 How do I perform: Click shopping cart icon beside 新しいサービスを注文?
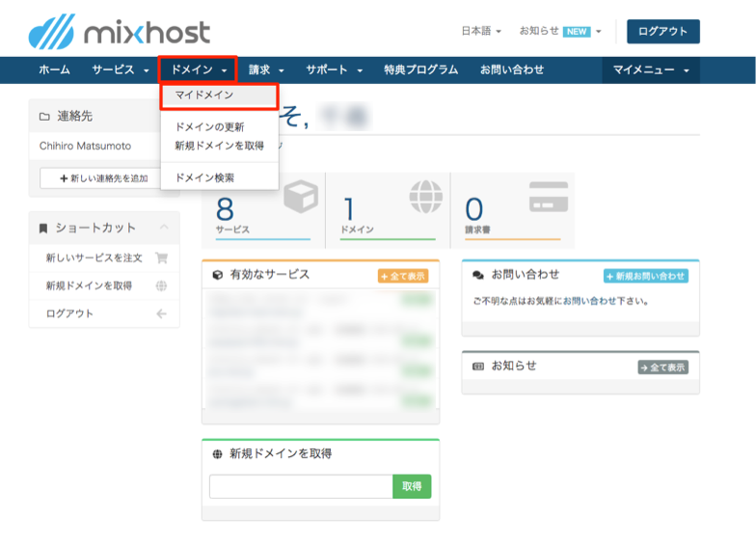(161, 258)
